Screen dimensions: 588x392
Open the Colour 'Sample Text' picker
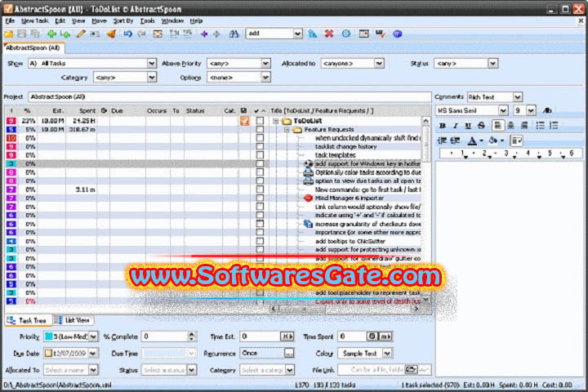[365, 353]
